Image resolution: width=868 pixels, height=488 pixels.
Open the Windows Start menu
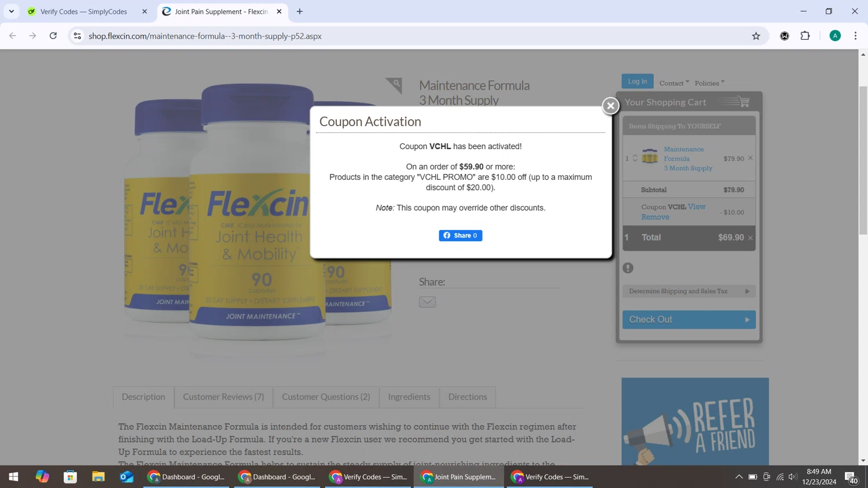point(14,477)
